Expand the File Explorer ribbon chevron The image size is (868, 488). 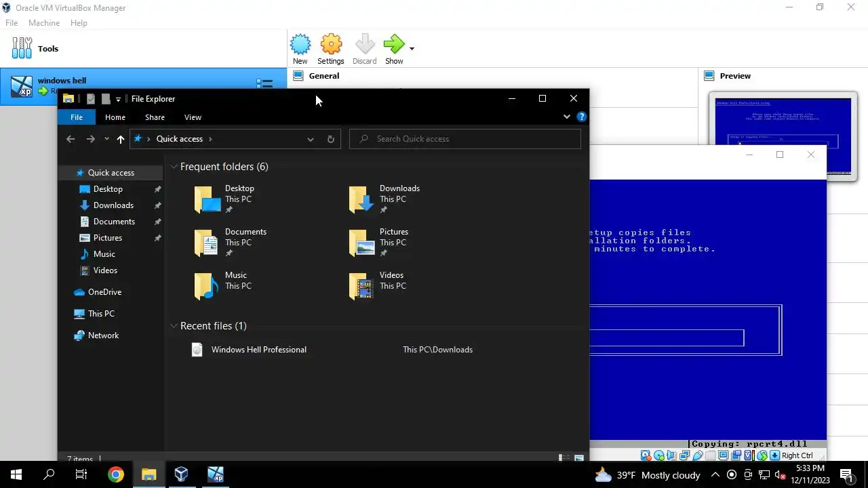click(567, 117)
